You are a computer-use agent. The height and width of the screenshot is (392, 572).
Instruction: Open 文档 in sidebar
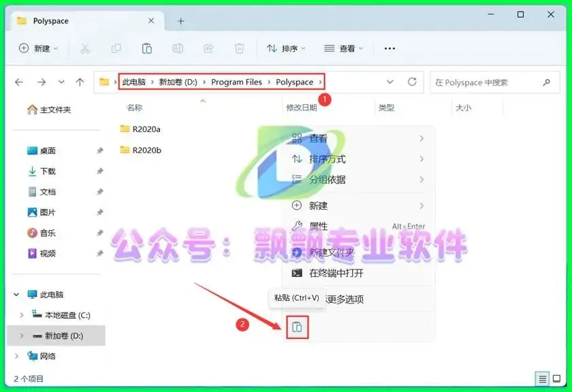(42, 192)
